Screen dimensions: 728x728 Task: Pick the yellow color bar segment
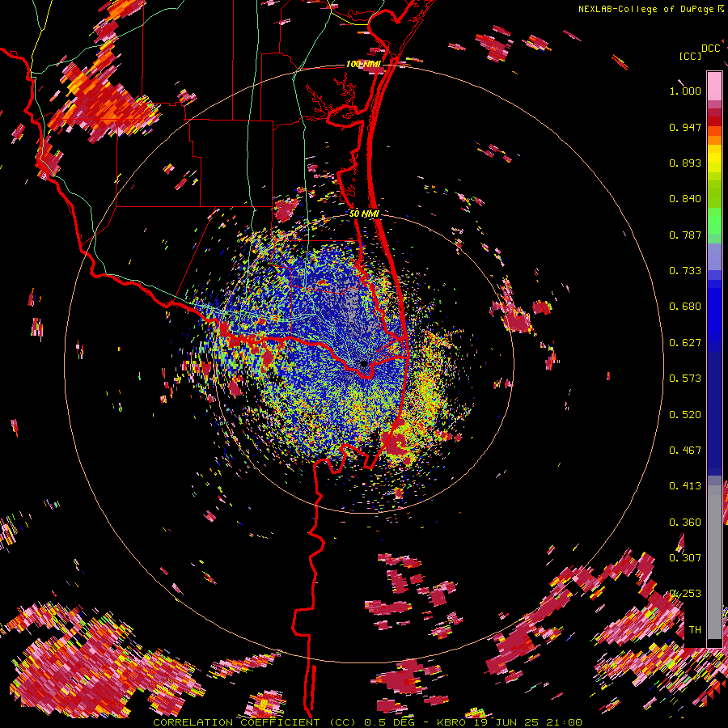tap(714, 159)
